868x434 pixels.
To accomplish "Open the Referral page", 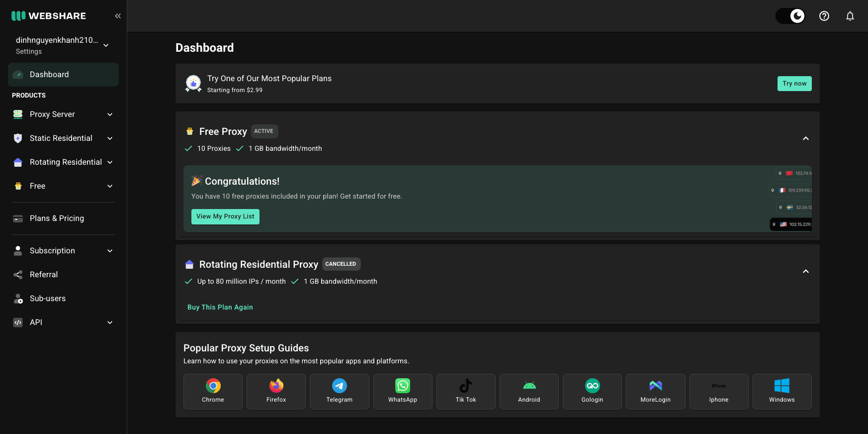I will (x=63, y=275).
